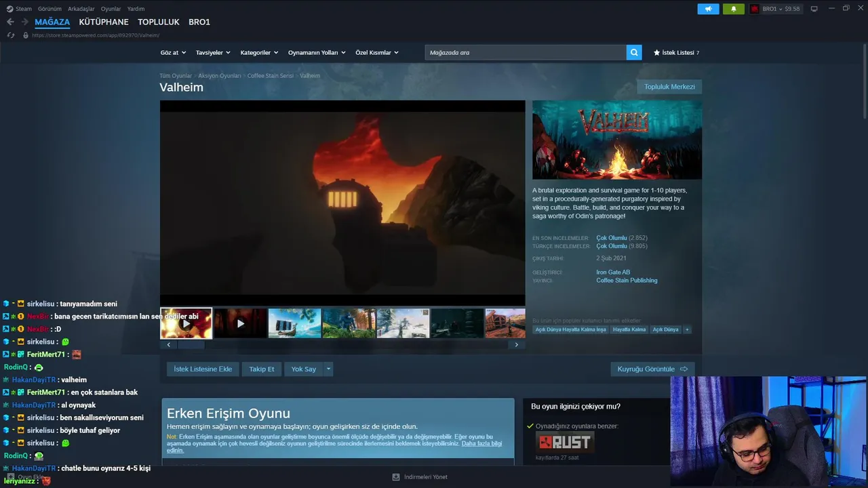Open the BRO1 account dropdown

(x=781, y=9)
